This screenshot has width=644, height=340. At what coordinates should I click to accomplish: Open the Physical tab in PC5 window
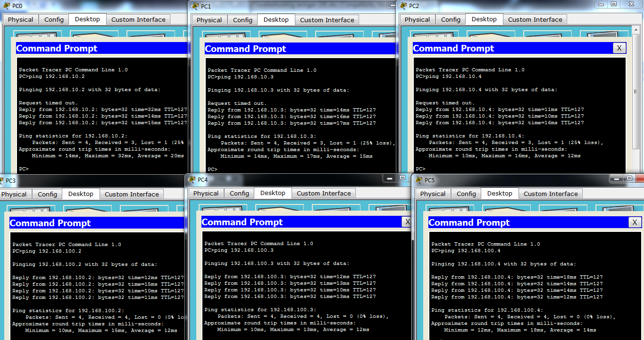point(433,194)
